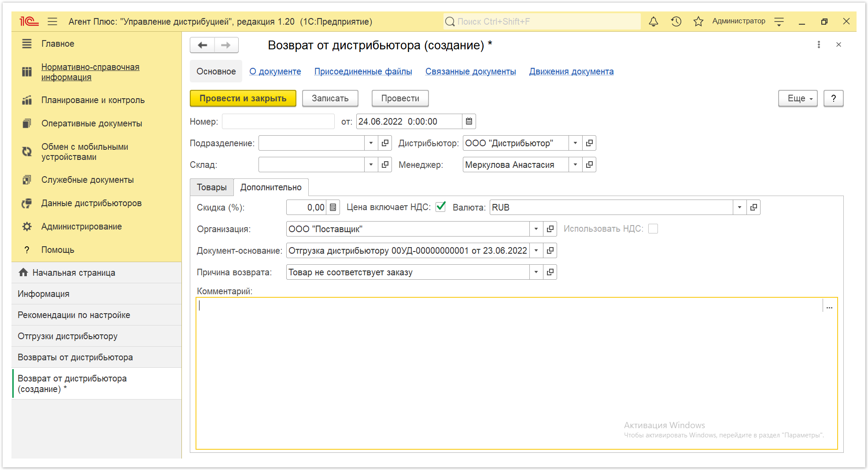
Task: Expand the Организация dropdown
Action: coord(536,229)
